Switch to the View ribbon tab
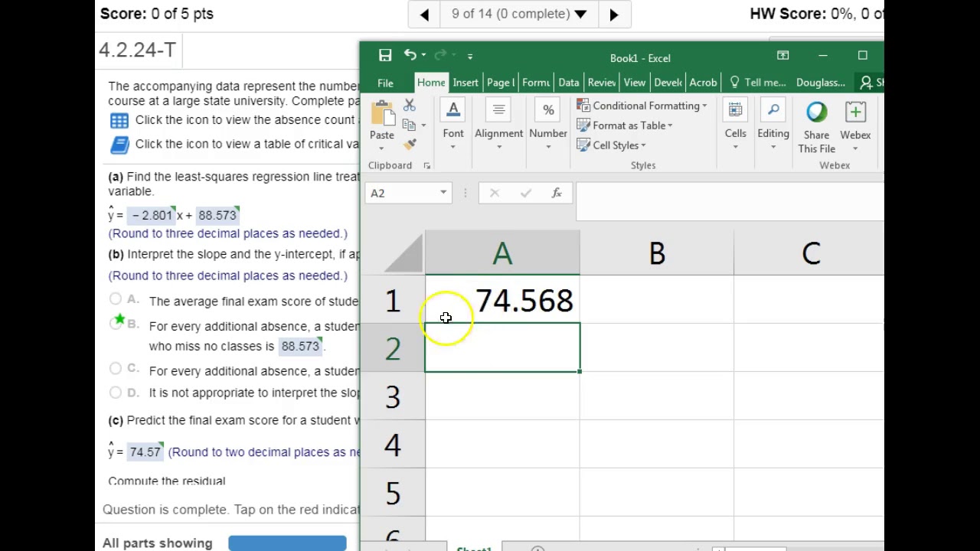This screenshot has height=551, width=980. 635,83
